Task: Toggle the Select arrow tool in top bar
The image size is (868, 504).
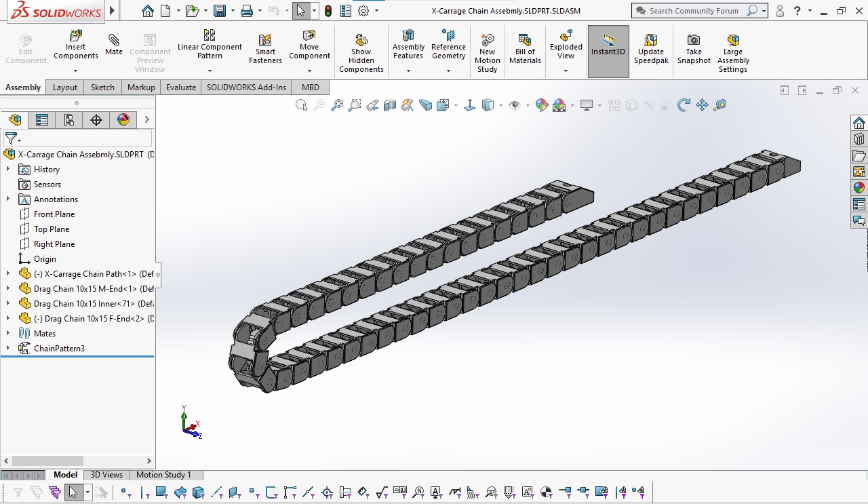Action: (301, 11)
